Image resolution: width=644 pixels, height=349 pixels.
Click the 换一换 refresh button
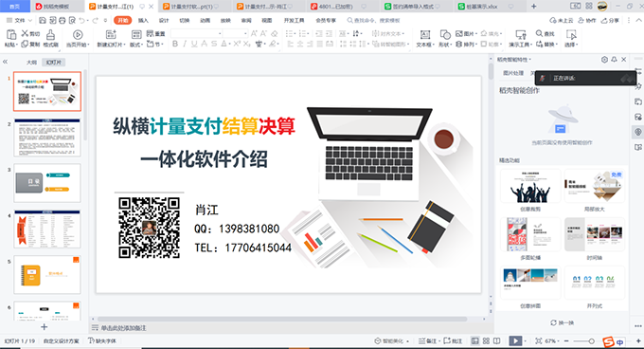562,322
